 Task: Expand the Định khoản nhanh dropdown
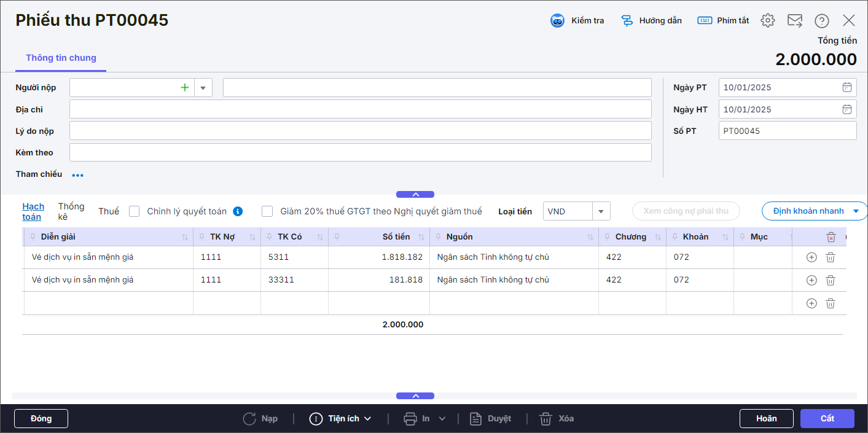point(856,211)
